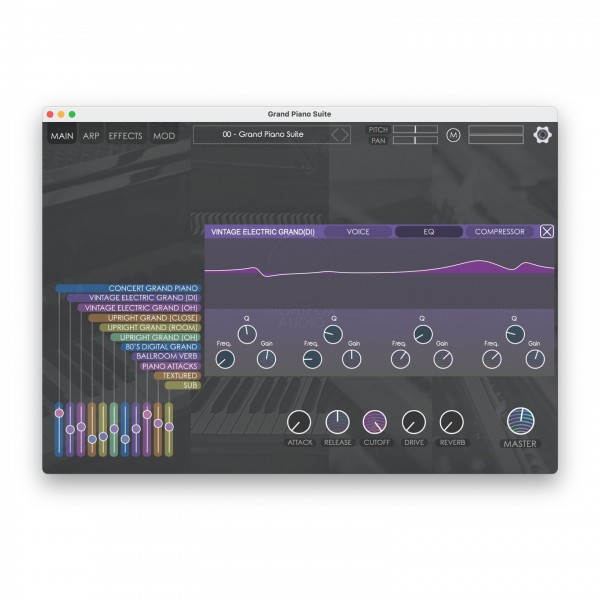Click the third band Freq knob
600x600 pixels.
coord(400,359)
